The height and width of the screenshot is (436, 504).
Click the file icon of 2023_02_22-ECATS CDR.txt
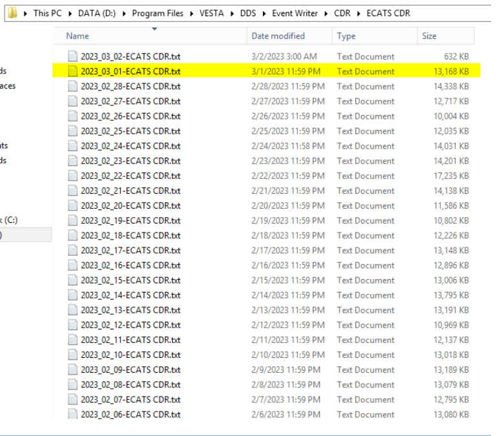(x=72, y=176)
